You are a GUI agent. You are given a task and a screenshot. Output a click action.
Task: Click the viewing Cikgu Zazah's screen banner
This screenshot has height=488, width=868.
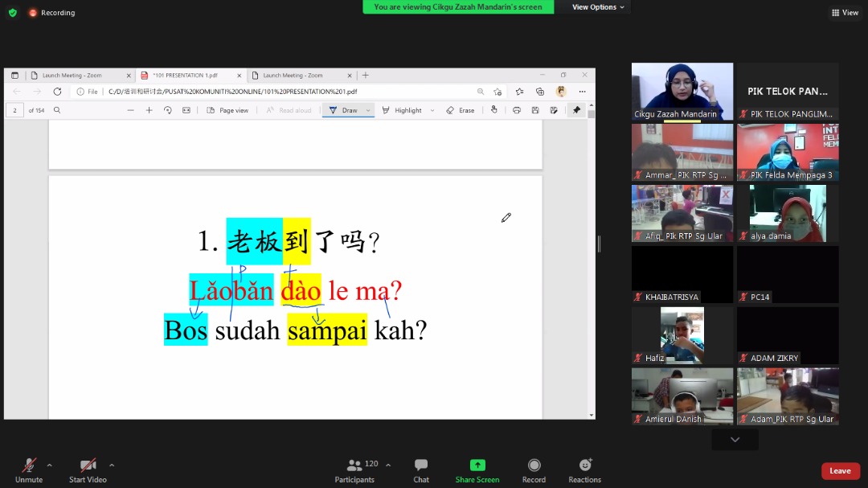(458, 7)
